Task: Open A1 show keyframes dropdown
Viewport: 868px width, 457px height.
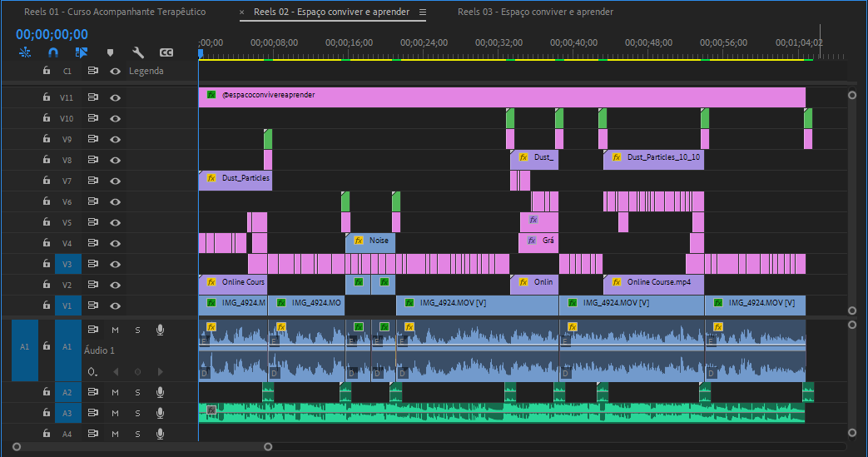Action: click(92, 372)
